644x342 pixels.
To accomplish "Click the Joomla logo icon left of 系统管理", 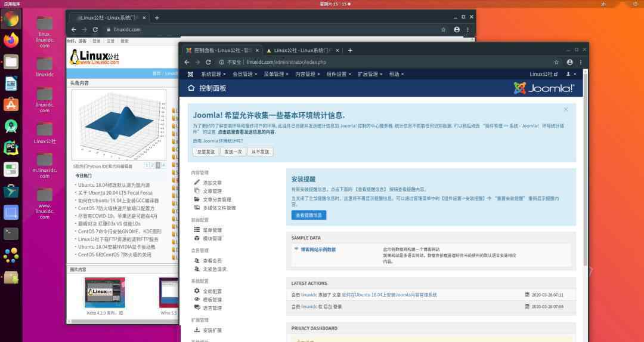I will tap(190, 74).
